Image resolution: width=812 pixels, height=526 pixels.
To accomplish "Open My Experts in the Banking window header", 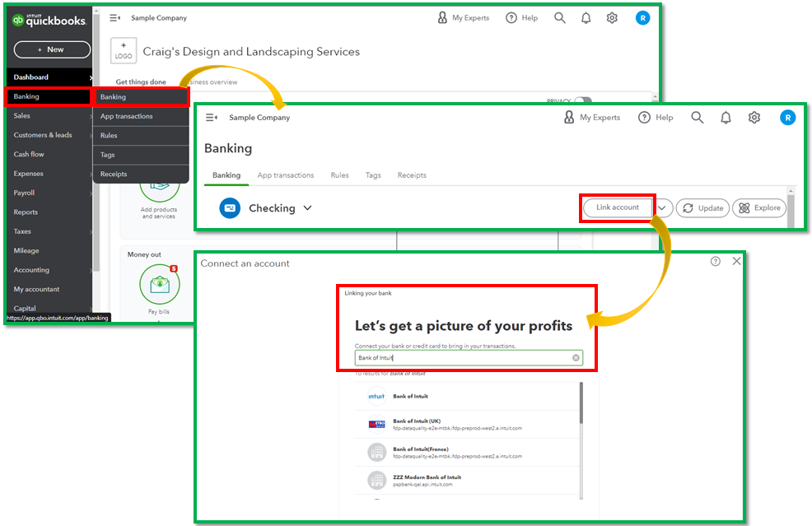I will pyautogui.click(x=592, y=118).
